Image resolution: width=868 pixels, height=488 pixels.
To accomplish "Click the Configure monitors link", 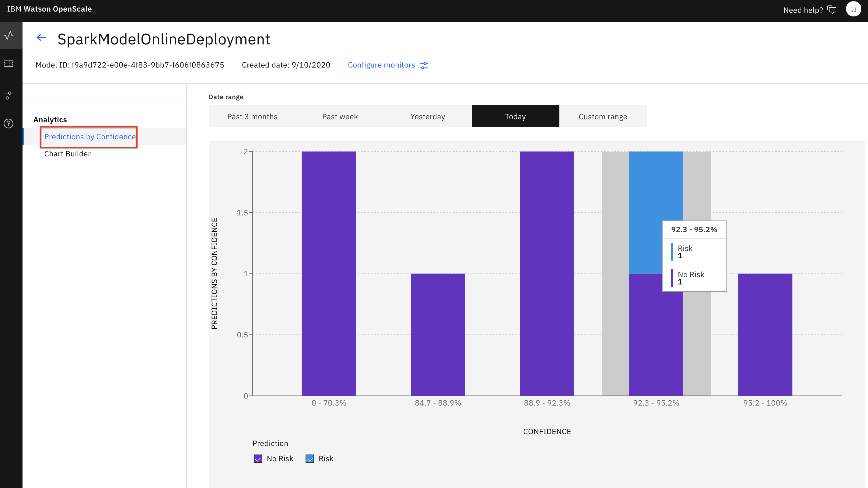I will tap(381, 65).
